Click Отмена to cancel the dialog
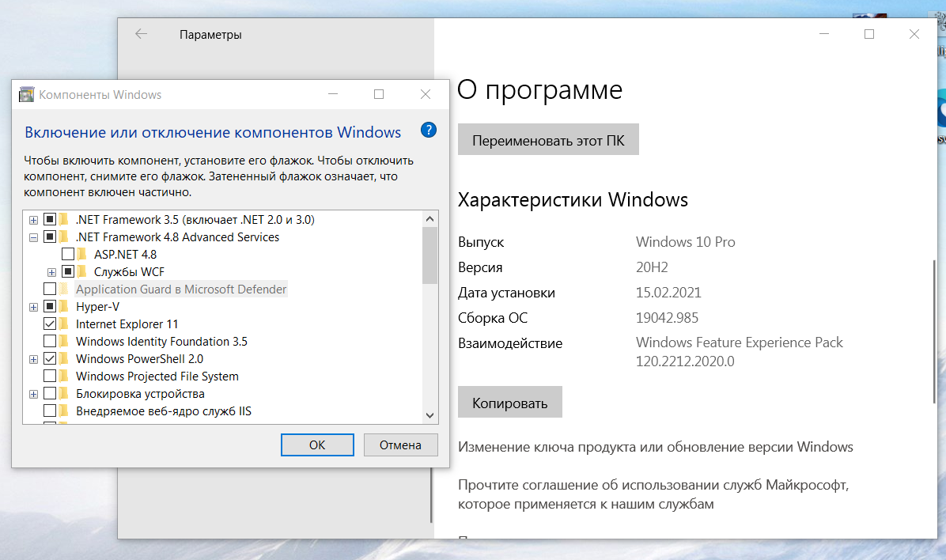Image resolution: width=946 pixels, height=560 pixels. 400,445
